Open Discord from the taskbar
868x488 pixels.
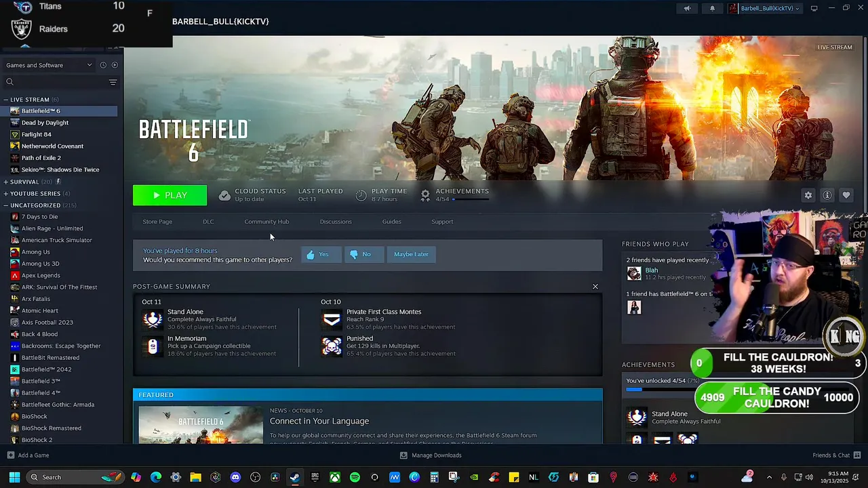235,477
